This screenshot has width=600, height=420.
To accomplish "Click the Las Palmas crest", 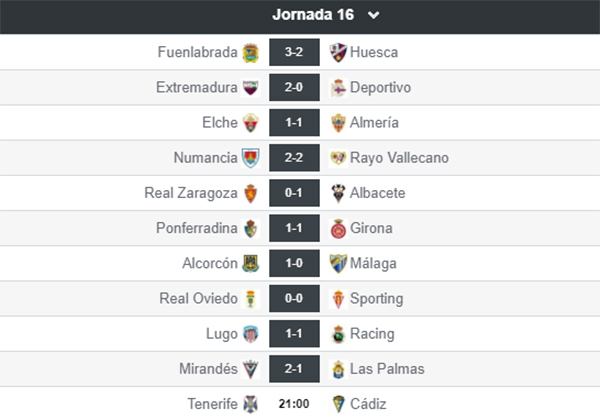I will pyautogui.click(x=338, y=369).
